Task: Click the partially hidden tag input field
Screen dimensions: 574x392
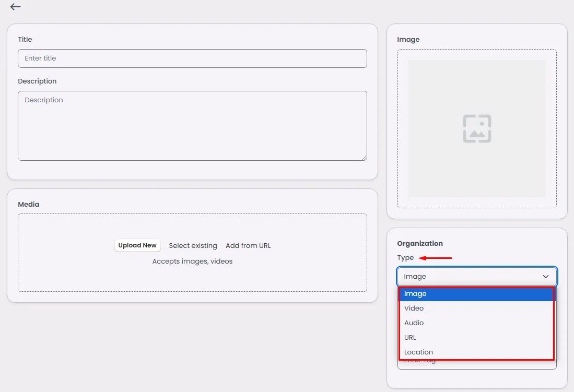Action: coord(477,364)
